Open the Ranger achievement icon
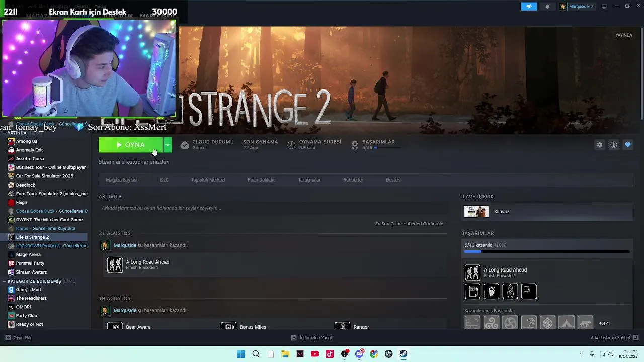 343,326
